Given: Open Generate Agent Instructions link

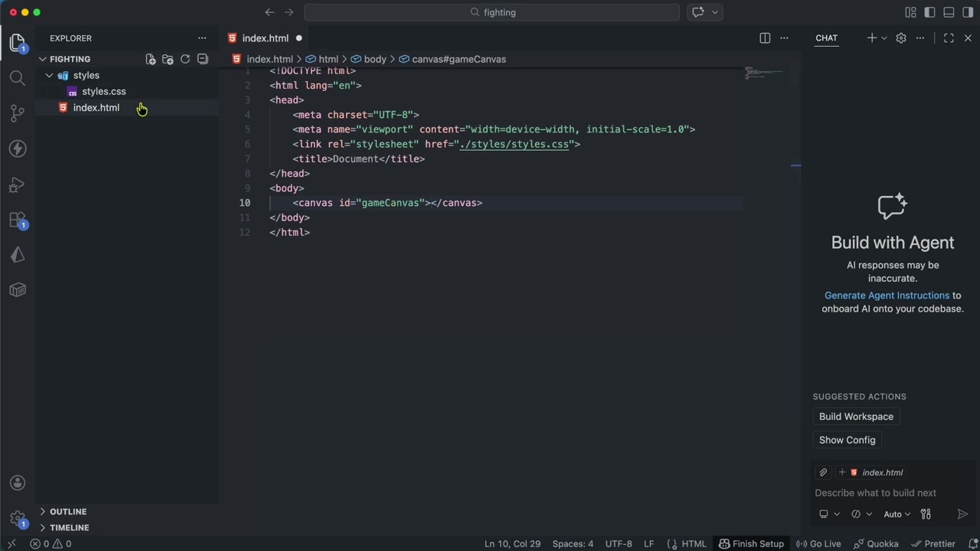Looking at the screenshot, I should pyautogui.click(x=887, y=295).
